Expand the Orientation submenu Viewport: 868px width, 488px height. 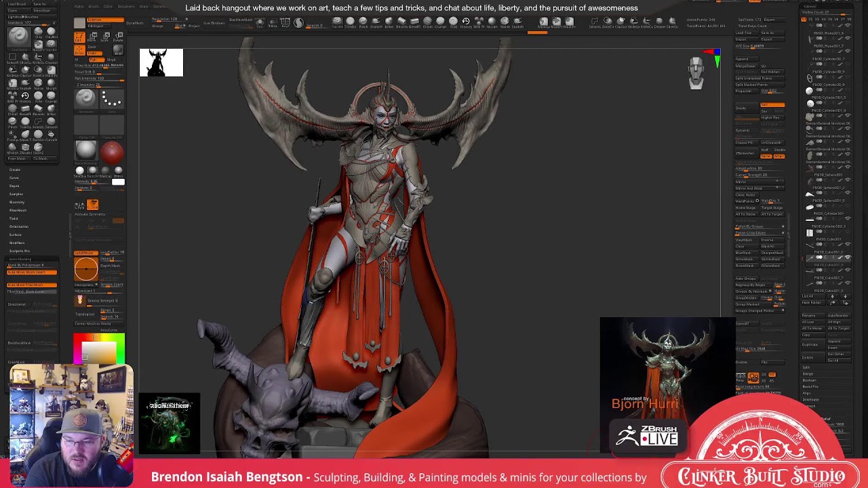click(19, 226)
